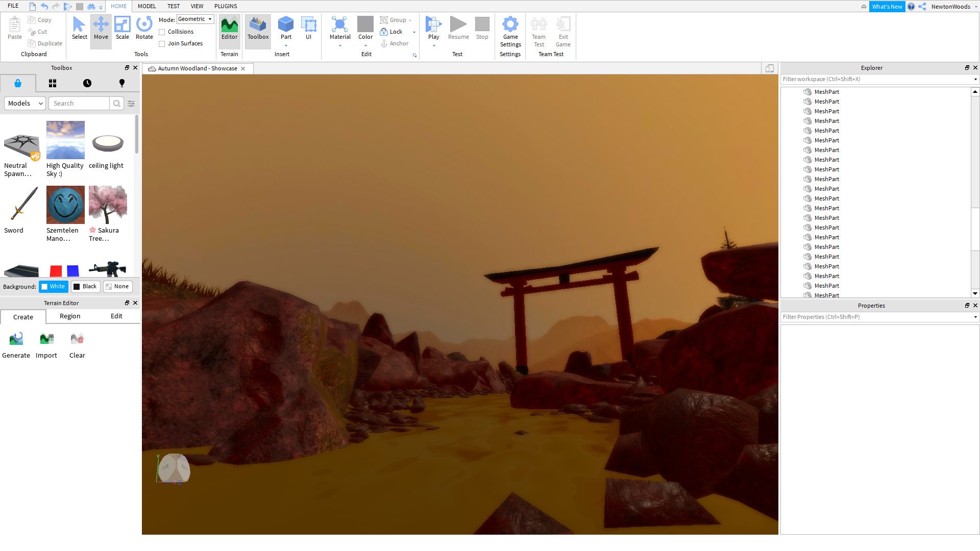Open the Mode Geometric dropdown

(195, 19)
